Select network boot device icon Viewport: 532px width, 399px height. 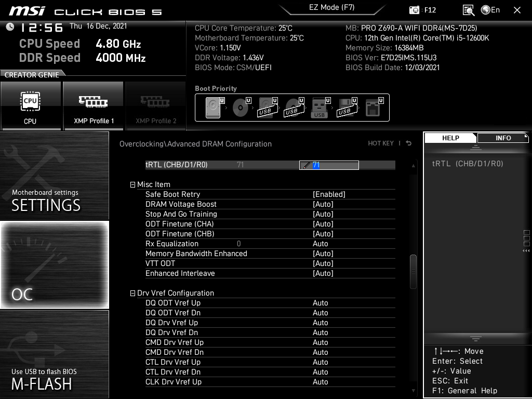point(374,107)
